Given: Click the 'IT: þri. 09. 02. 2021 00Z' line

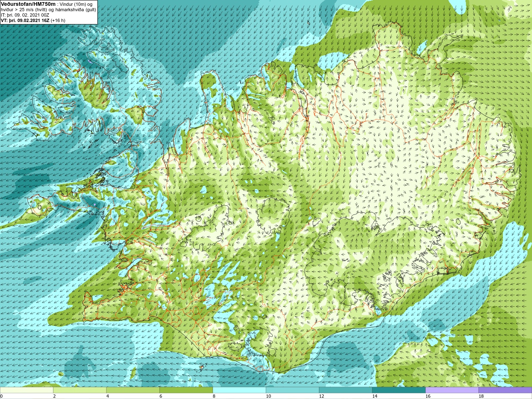Looking at the screenshot, I should (25, 15).
